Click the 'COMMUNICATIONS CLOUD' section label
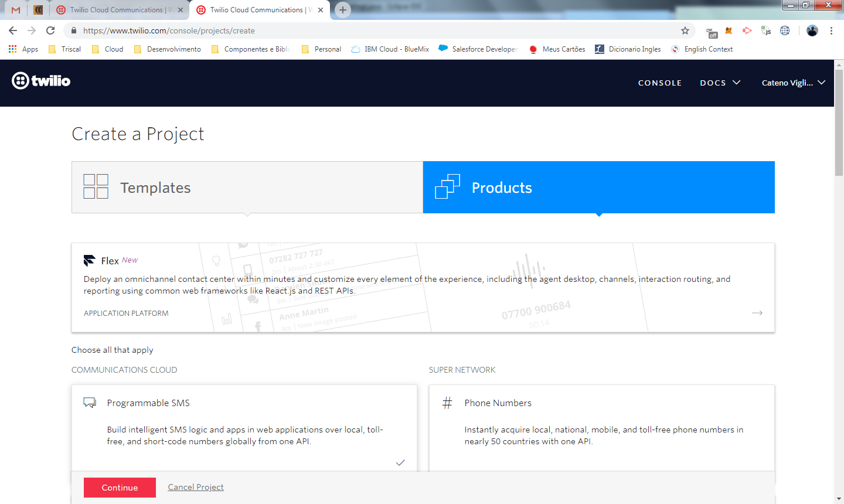Viewport: 844px width, 504px height. pos(124,370)
